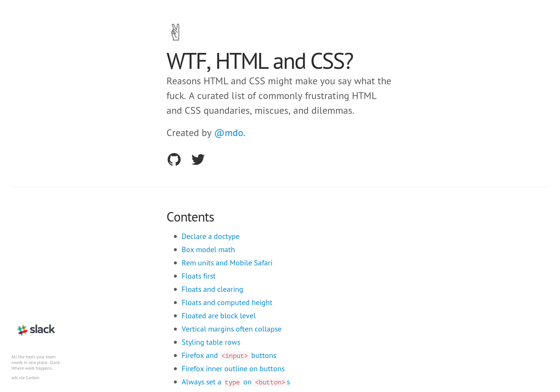Screen dimensions: 560x392
Task: Open the 'Declare a doctype' article link
Action: pyautogui.click(x=210, y=236)
